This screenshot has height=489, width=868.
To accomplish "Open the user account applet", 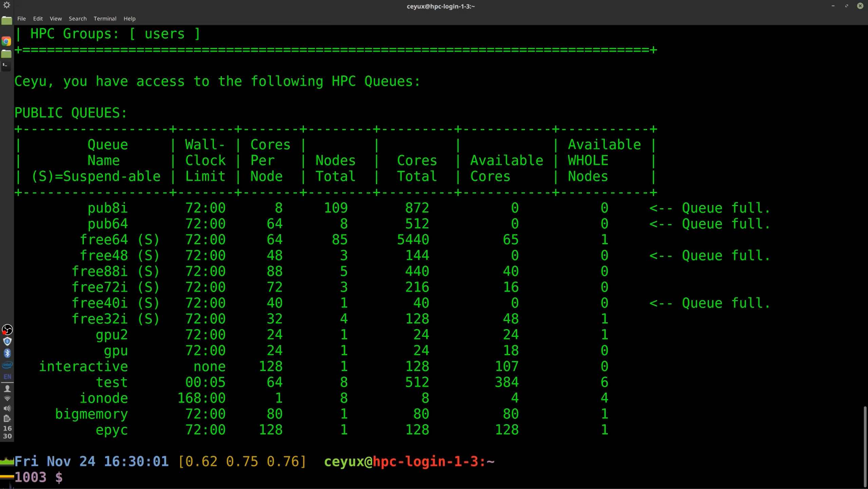I will tap(7, 388).
